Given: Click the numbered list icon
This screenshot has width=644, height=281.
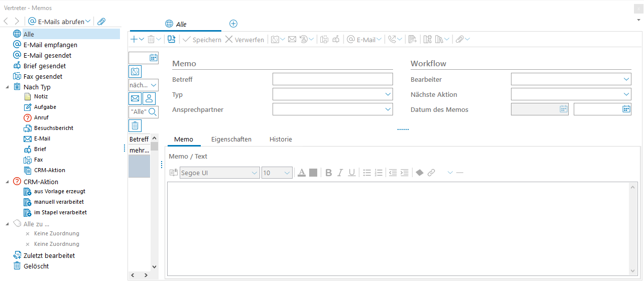Looking at the screenshot, I should pos(379,173).
